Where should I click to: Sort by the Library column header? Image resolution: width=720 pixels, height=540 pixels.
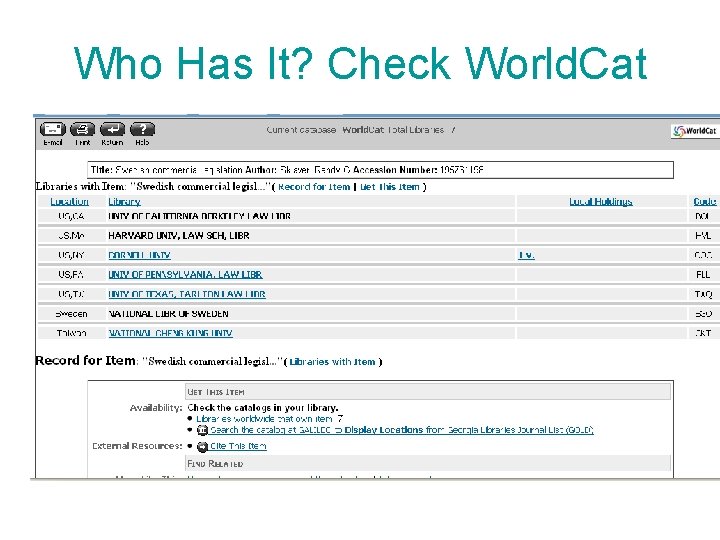pos(124,202)
